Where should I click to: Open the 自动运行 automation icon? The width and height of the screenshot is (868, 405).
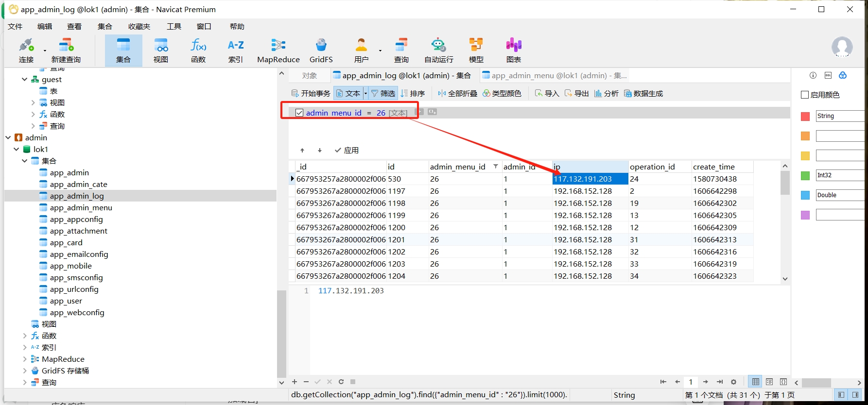pyautogui.click(x=439, y=51)
